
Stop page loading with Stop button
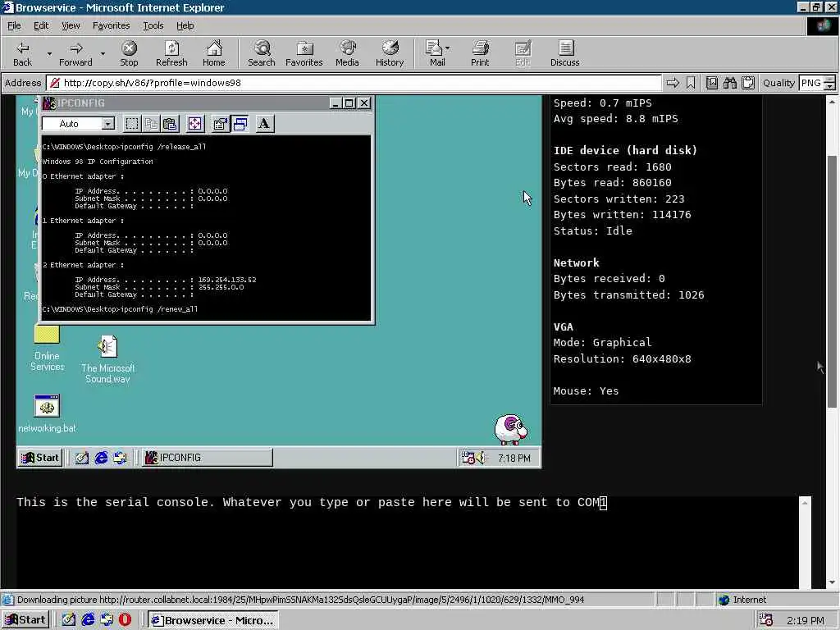point(129,53)
